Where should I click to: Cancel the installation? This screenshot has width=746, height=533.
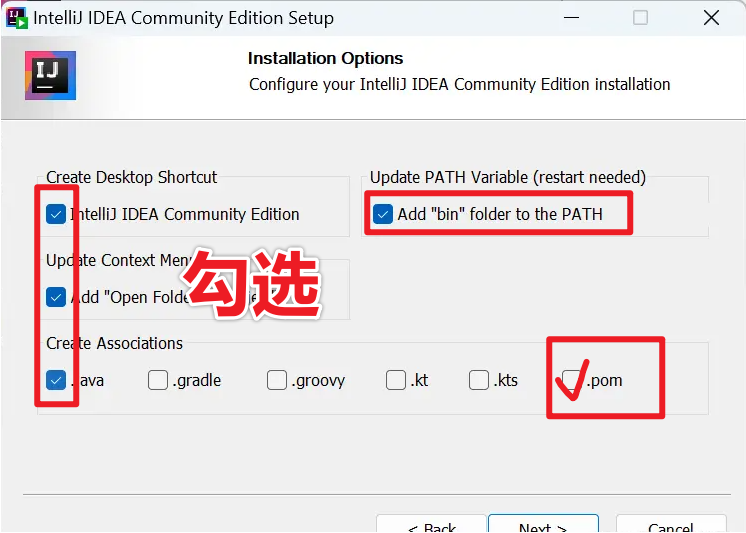pos(671,524)
